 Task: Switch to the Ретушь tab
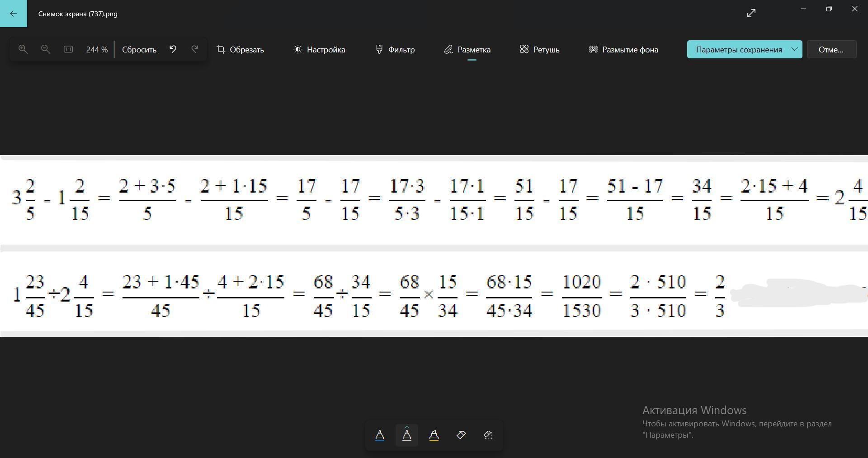539,49
